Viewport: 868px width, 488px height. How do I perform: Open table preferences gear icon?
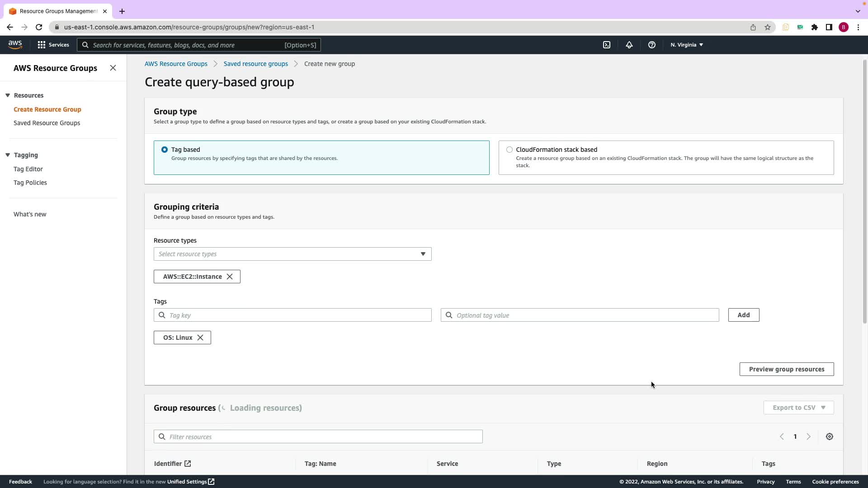point(829,436)
